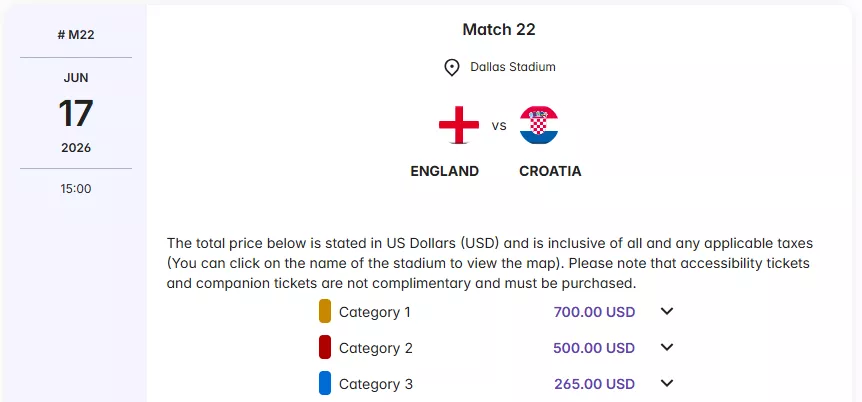Expand the Category 1 chevron
The height and width of the screenshot is (402, 862).
click(x=668, y=311)
